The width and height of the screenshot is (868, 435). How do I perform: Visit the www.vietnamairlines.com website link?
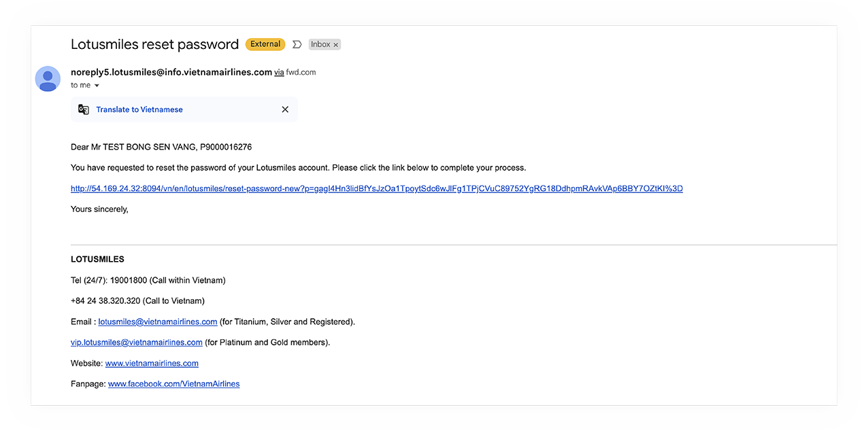151,363
